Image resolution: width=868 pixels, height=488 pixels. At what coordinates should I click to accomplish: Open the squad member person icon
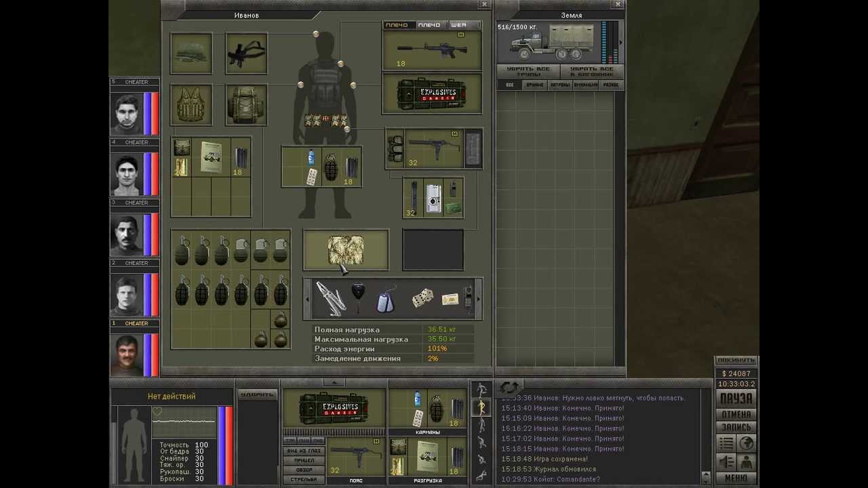pos(746,462)
